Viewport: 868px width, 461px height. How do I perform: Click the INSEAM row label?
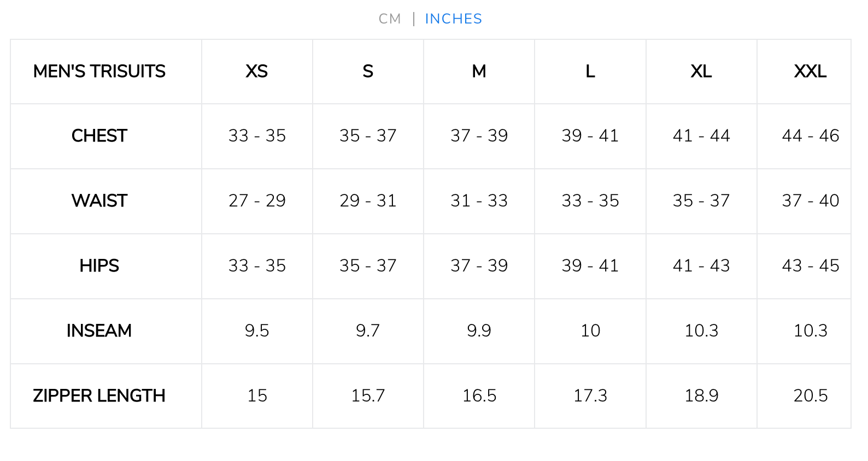tap(99, 331)
